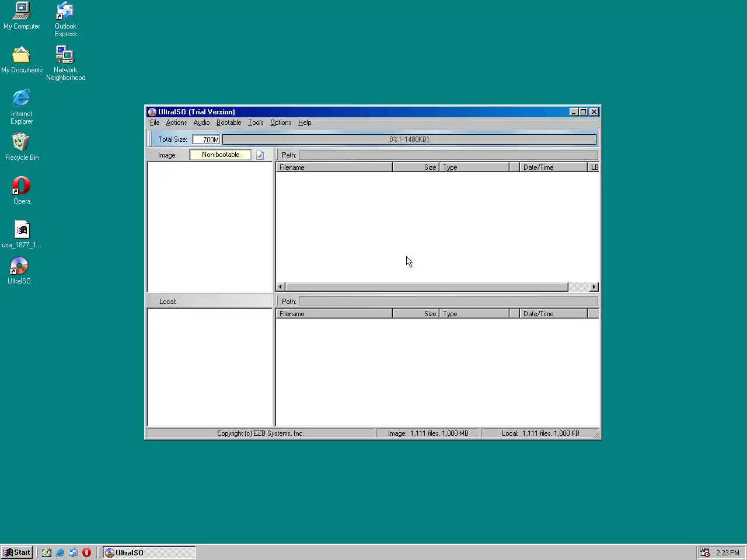Image resolution: width=747 pixels, height=560 pixels.
Task: Open the File menu in UltraISO
Action: 155,123
